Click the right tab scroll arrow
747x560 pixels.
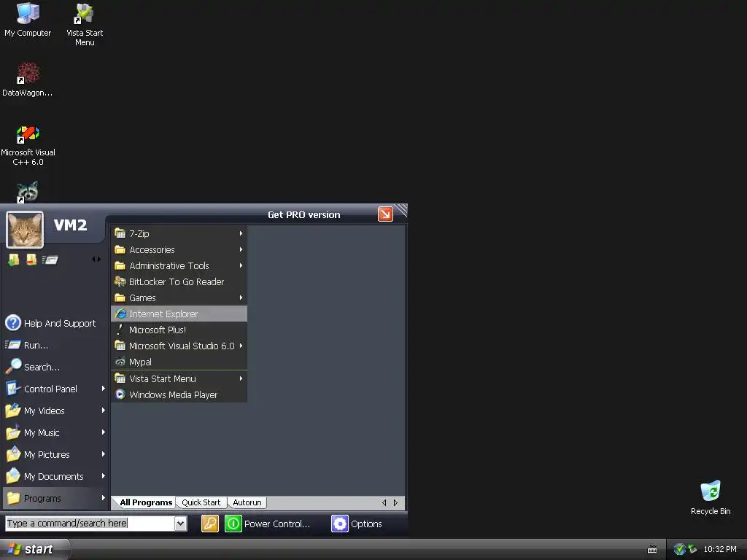pyautogui.click(x=395, y=503)
